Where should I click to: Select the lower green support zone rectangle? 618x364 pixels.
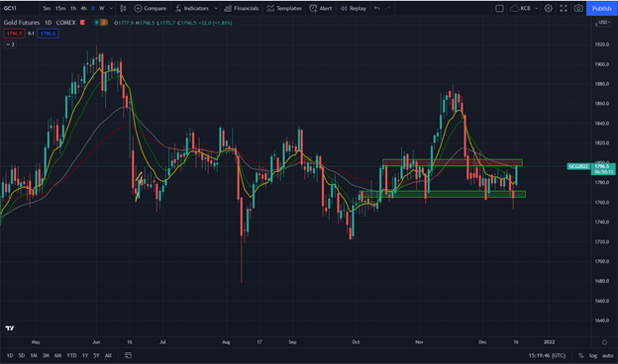tap(443, 194)
